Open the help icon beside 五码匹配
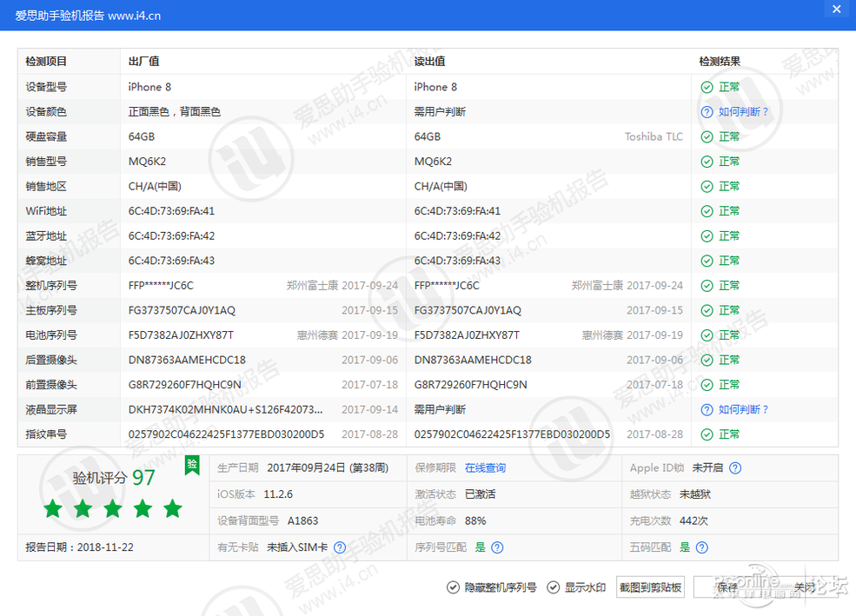856x616 pixels. pyautogui.click(x=702, y=547)
